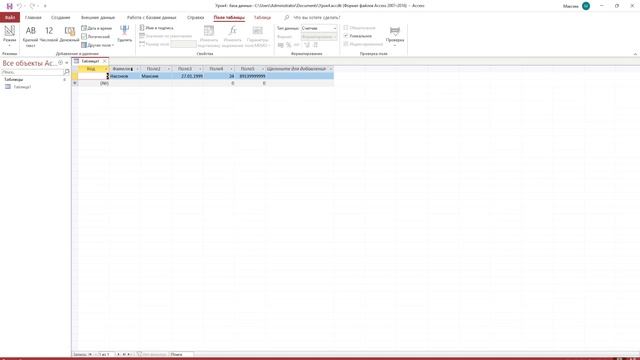Open the Код column dropdown arrow
The height and width of the screenshot is (360, 640).
[x=106, y=69]
